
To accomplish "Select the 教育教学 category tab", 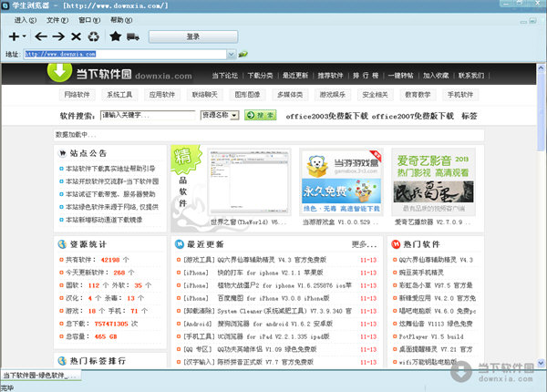I will click(418, 95).
